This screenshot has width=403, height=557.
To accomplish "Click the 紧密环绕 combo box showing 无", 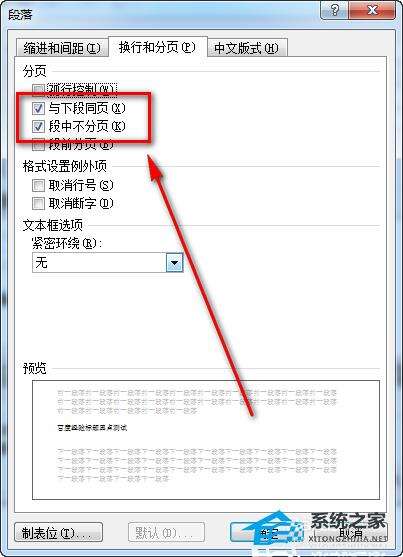I will [107, 263].
